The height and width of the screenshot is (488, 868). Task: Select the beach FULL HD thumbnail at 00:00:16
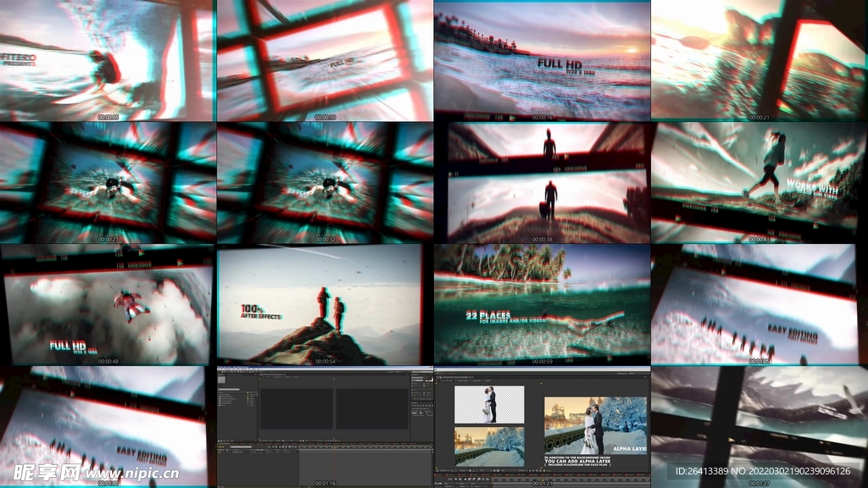point(542,60)
